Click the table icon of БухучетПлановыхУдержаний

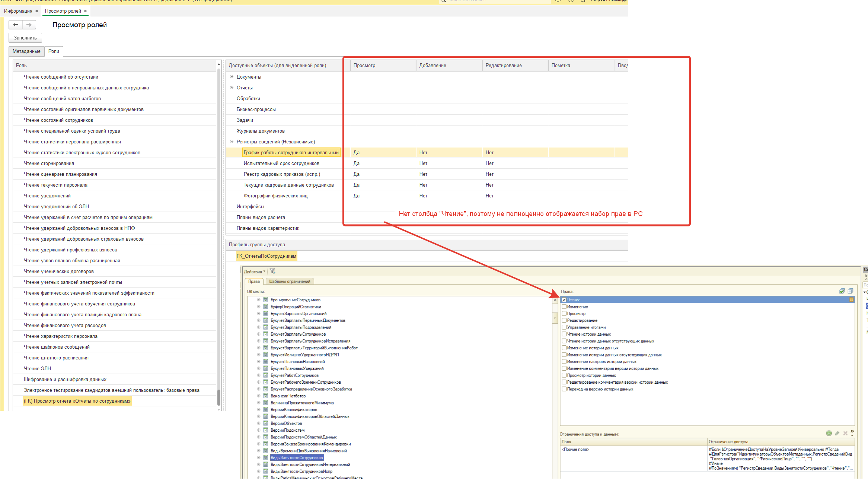(266, 368)
